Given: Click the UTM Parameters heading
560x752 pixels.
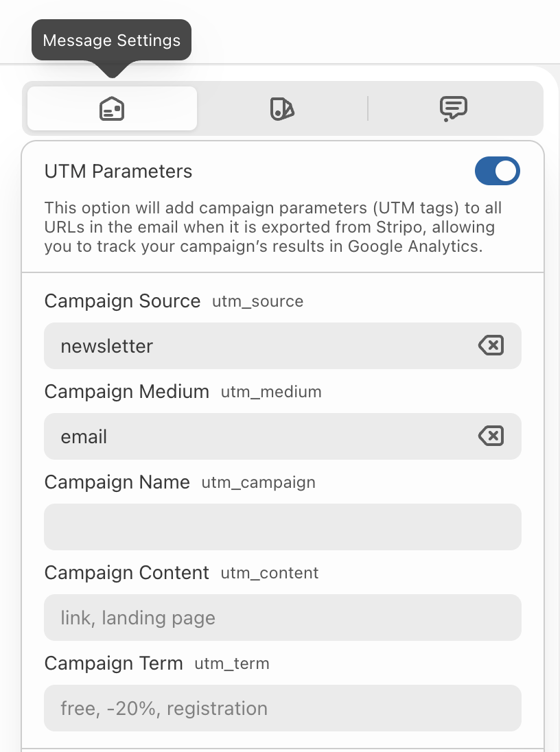Looking at the screenshot, I should (x=118, y=172).
